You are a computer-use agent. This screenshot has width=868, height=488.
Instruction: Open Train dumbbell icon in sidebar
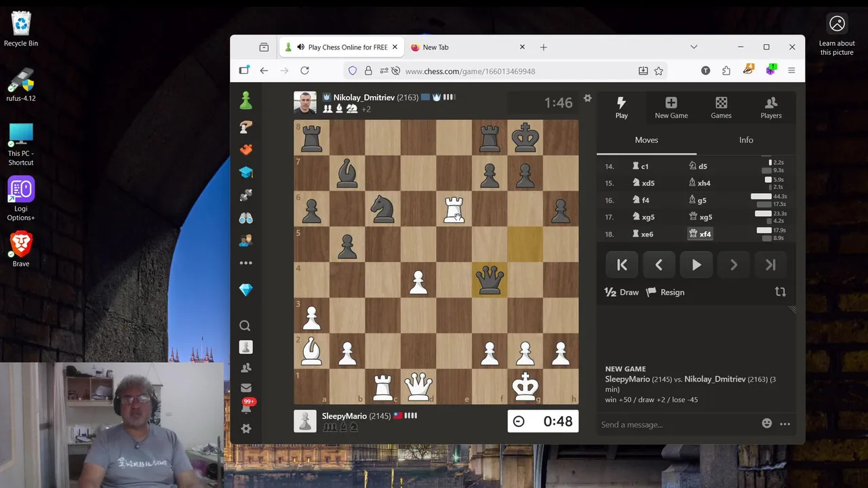(245, 195)
